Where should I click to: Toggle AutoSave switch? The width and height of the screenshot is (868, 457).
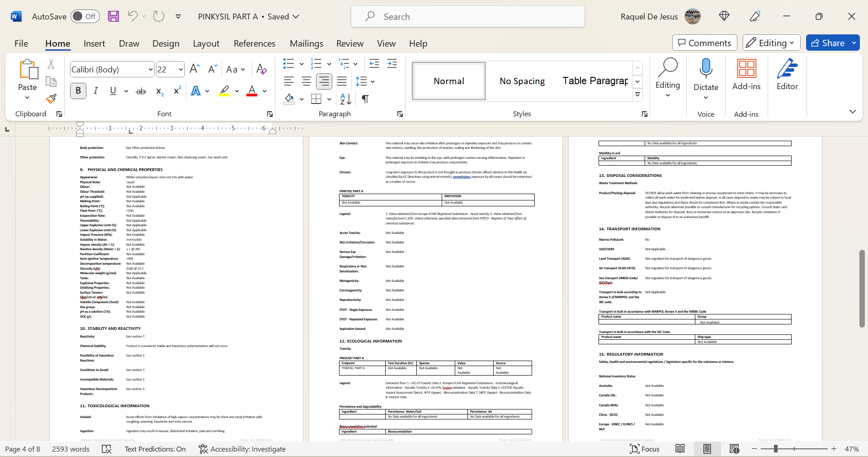pyautogui.click(x=85, y=16)
